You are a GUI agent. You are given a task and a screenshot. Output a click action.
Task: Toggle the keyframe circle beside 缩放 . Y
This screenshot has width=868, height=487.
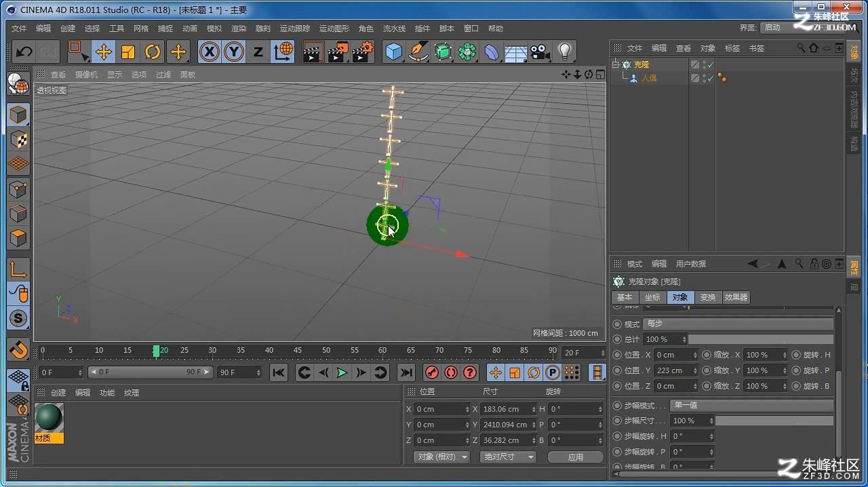[x=707, y=370]
